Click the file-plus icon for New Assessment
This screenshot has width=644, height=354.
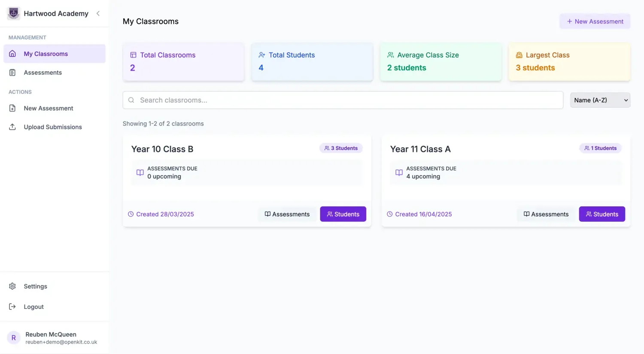[12, 108]
